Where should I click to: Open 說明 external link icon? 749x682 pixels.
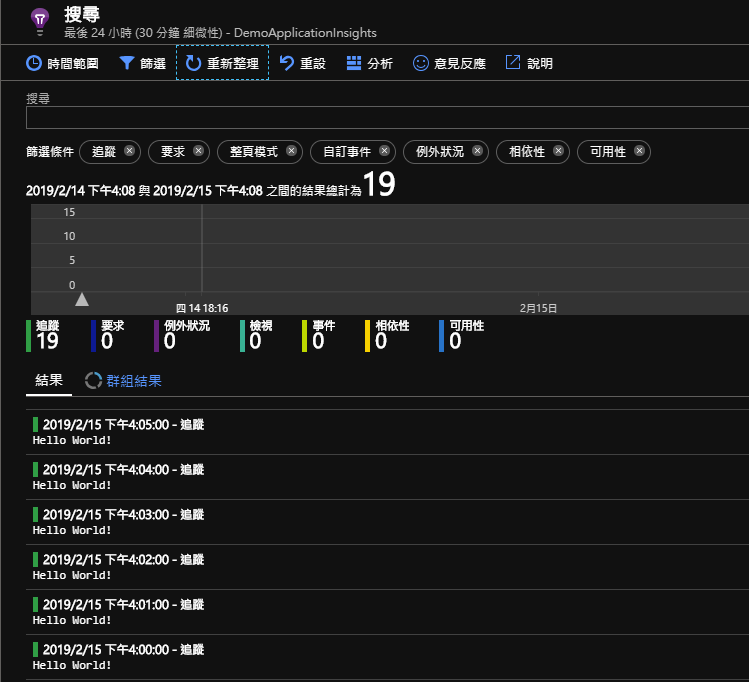(x=513, y=63)
